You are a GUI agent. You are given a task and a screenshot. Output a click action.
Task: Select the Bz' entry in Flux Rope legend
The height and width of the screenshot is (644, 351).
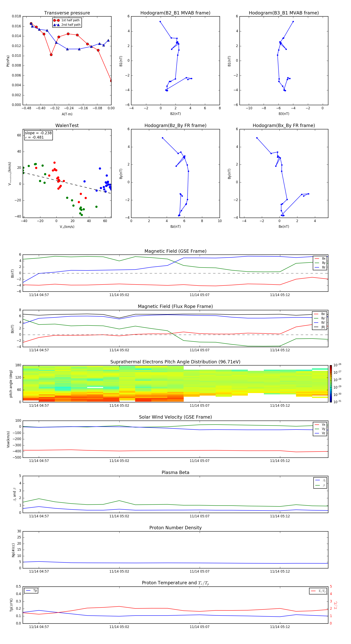coord(320,323)
